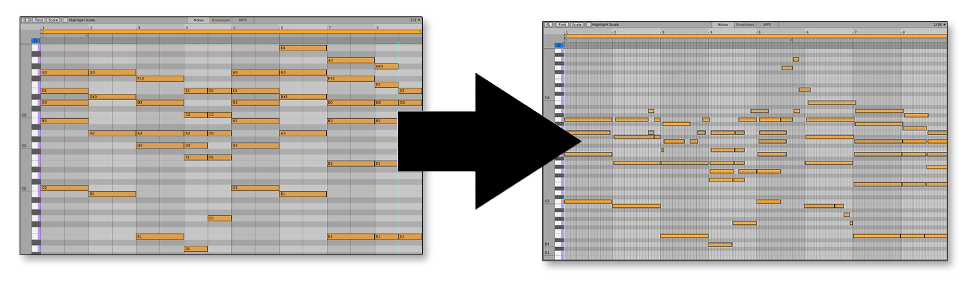The image size is (980, 295).
Task: Click the loop end marker in left editor
Action: click(x=87, y=36)
